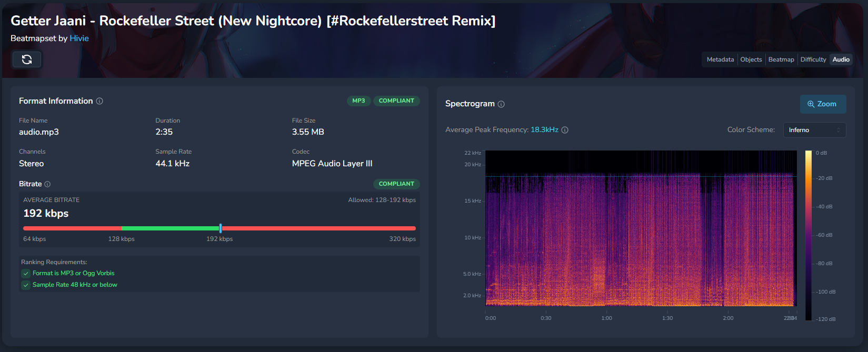Open mapper Hivie's profile link
Image resolution: width=868 pixels, height=352 pixels.
79,38
